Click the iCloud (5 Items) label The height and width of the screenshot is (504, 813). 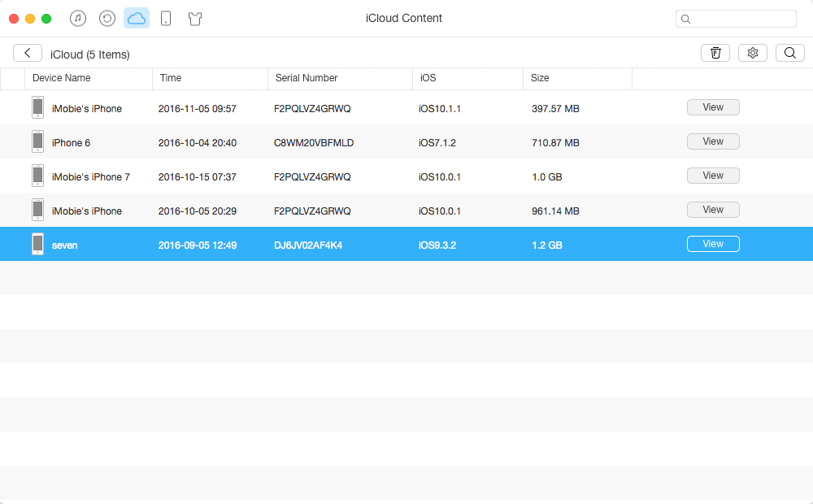pos(89,54)
